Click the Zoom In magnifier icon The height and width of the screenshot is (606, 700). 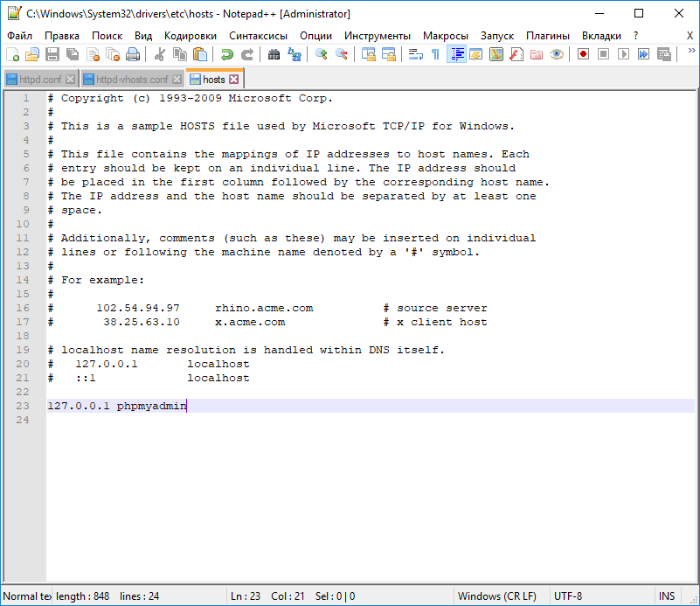click(x=322, y=54)
